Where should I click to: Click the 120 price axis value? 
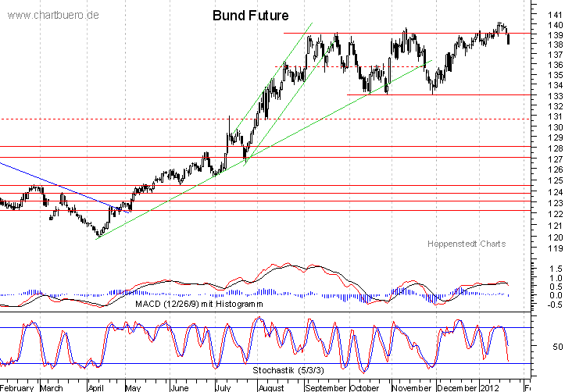[x=555, y=237]
